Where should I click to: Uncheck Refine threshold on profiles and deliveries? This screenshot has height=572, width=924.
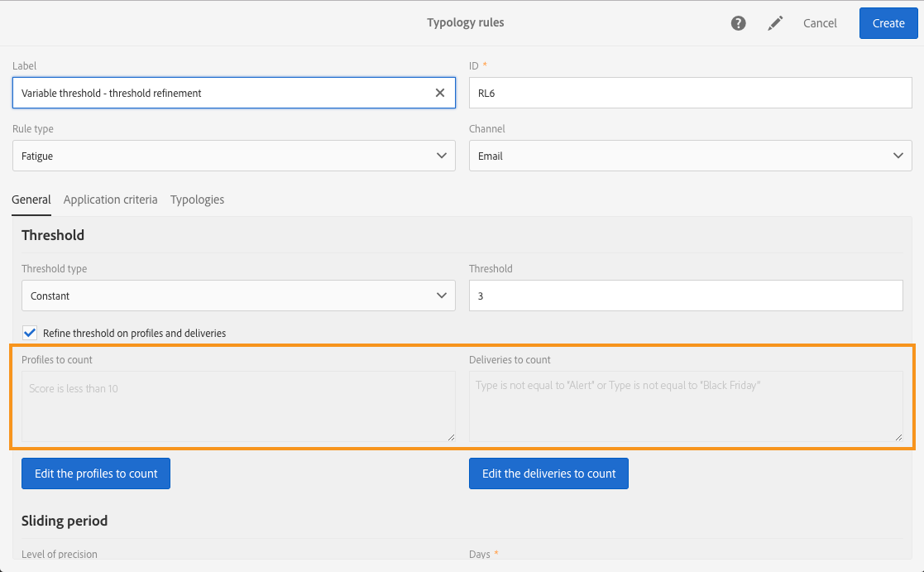tap(30, 333)
